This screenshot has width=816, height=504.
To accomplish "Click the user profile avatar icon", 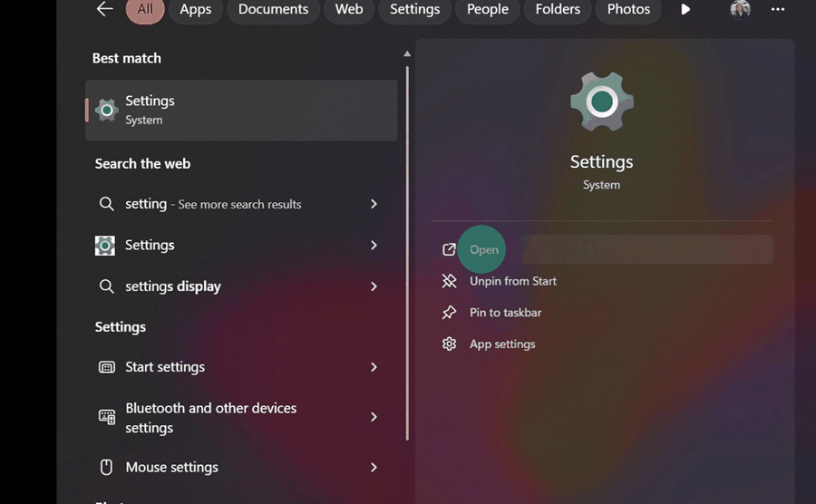I will (740, 9).
